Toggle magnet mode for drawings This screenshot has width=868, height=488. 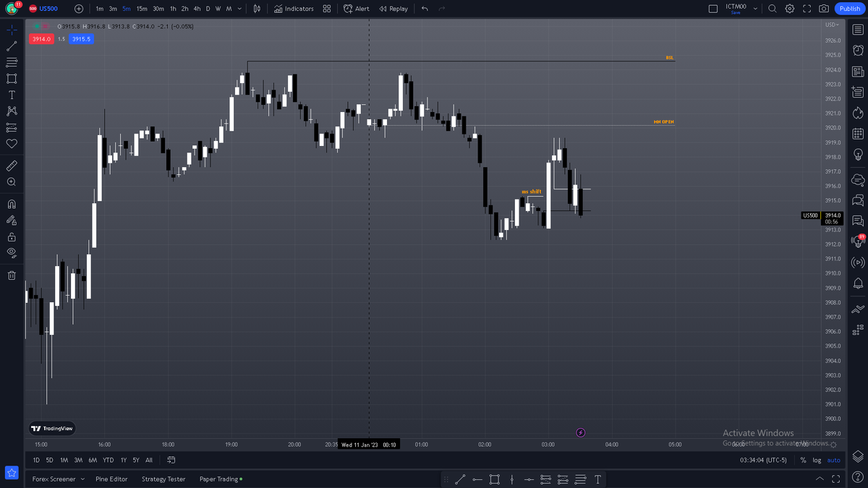[x=12, y=204]
